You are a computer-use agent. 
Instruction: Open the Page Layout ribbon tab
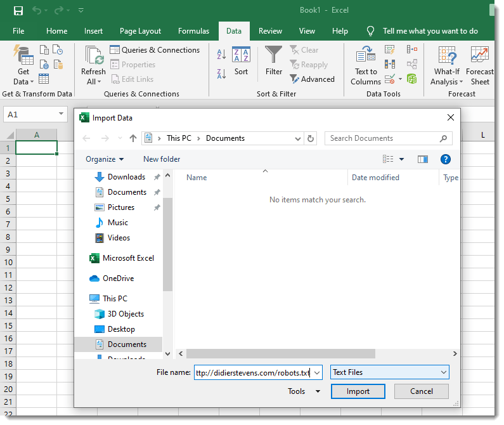click(x=140, y=31)
